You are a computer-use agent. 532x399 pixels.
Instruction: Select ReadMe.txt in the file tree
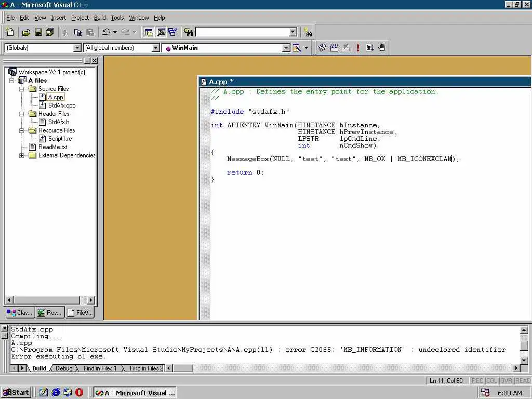pyautogui.click(x=52, y=147)
